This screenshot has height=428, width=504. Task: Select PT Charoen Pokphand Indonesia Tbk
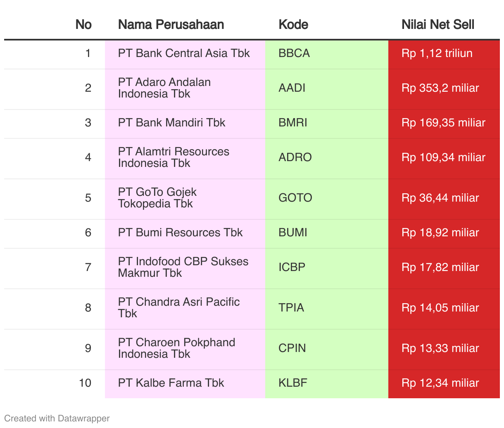(x=176, y=348)
